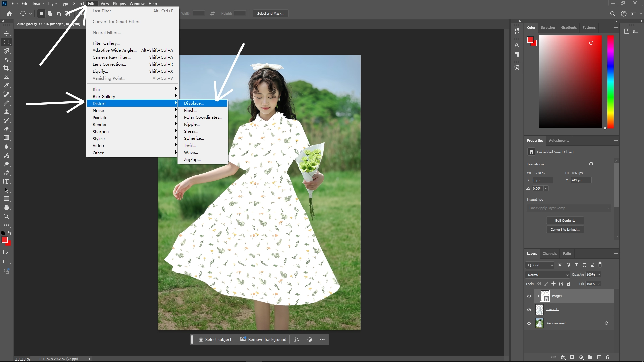
Task: Select the Zoom tool
Action: point(6,216)
